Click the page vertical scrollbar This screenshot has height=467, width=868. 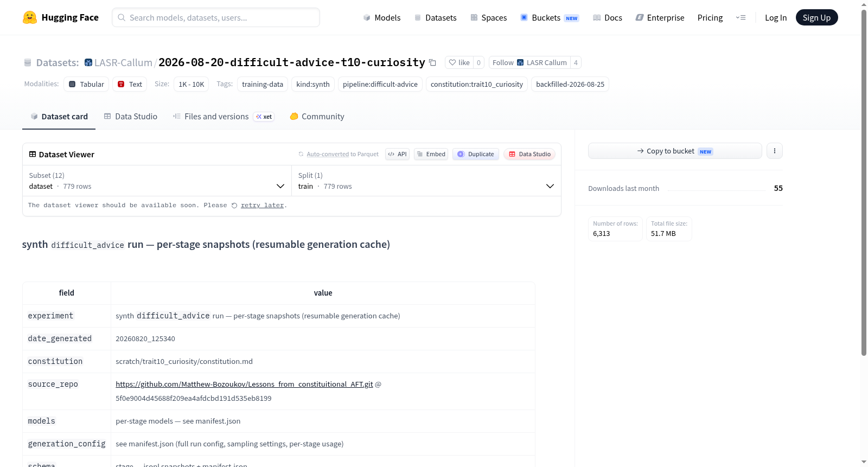864,182
